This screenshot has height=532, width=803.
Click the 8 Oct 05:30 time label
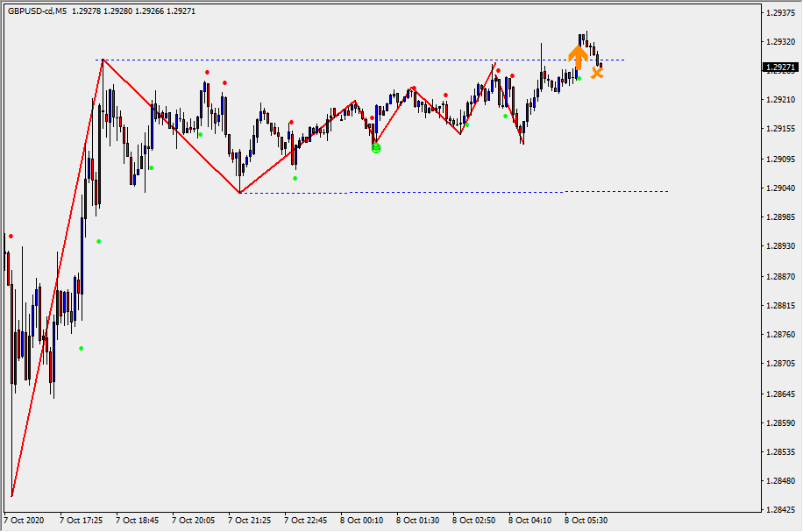[586, 520]
